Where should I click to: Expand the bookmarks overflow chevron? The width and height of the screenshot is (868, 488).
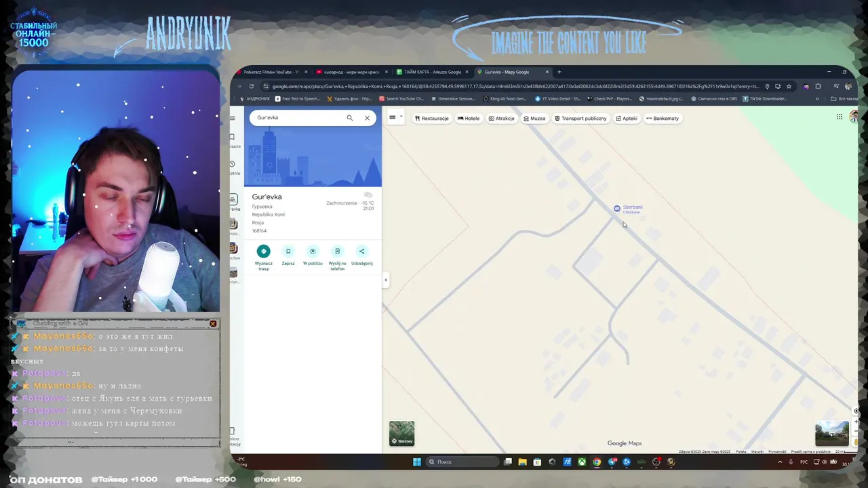[816, 99]
